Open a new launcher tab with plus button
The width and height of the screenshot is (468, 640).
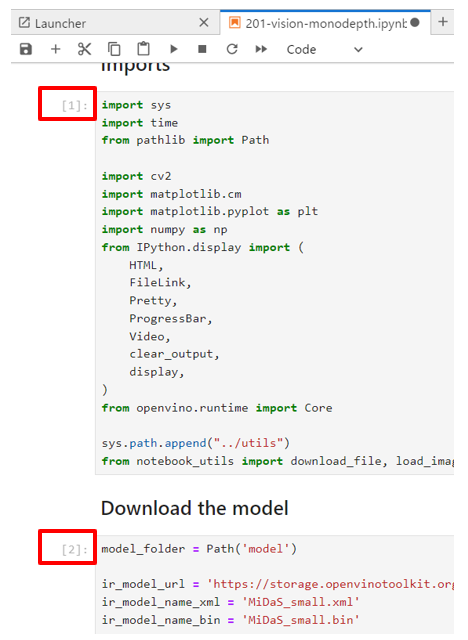443,22
